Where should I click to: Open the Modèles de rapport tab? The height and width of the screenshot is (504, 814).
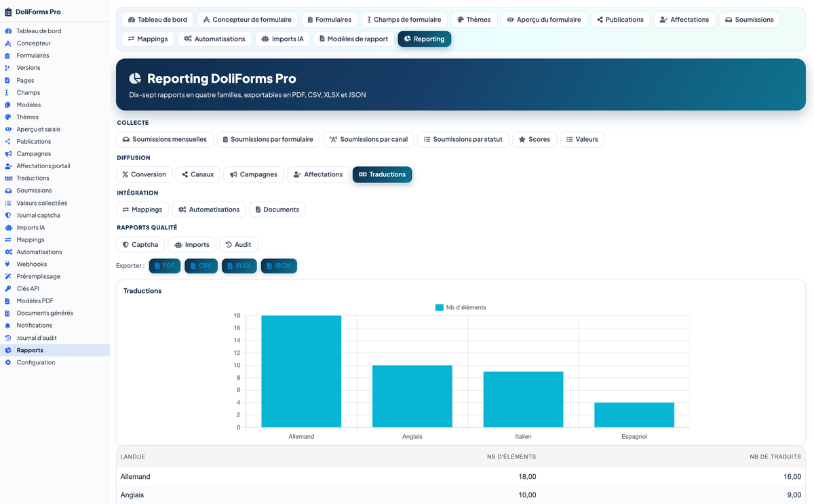click(354, 39)
